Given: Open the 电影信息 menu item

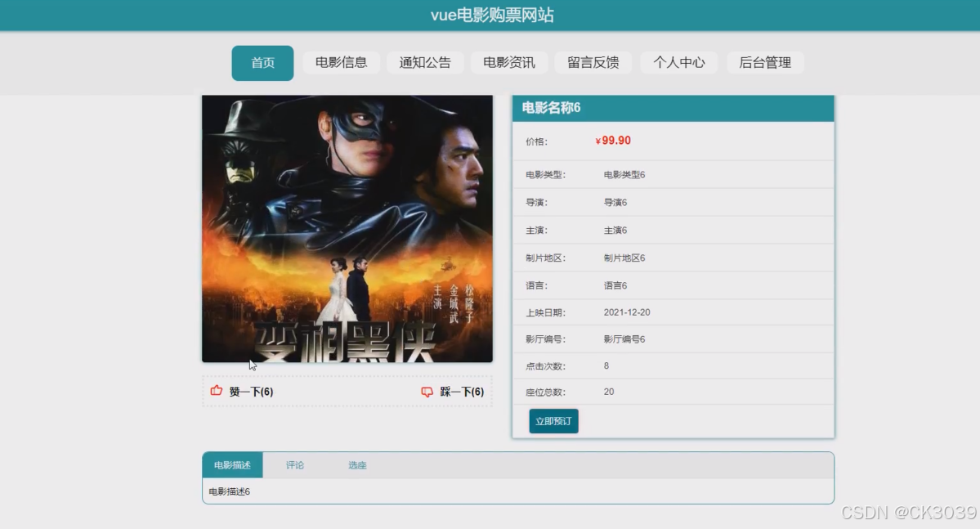Looking at the screenshot, I should 342,62.
